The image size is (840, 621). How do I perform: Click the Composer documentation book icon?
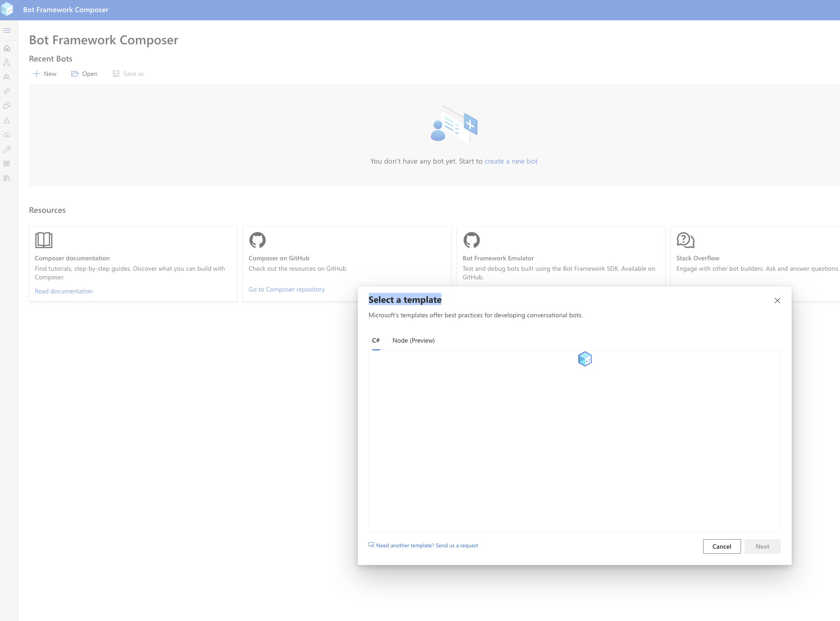pyautogui.click(x=44, y=240)
